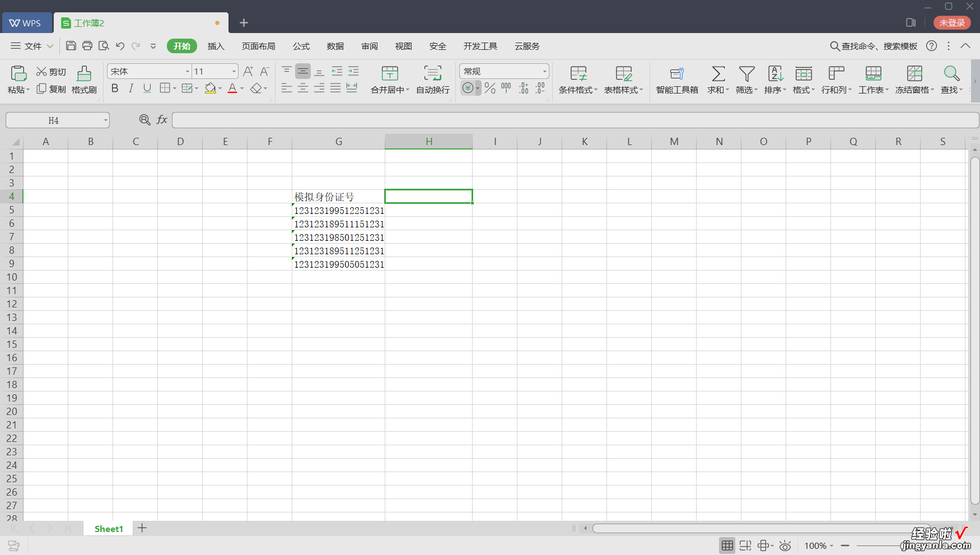The height and width of the screenshot is (555, 980).
Task: Apply red font color A
Action: coord(232,88)
